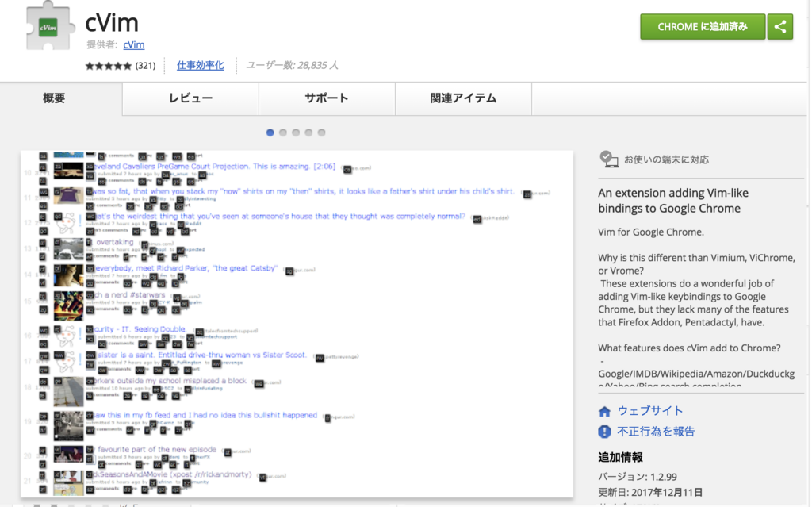Click the five-star rating

pyautogui.click(x=109, y=66)
